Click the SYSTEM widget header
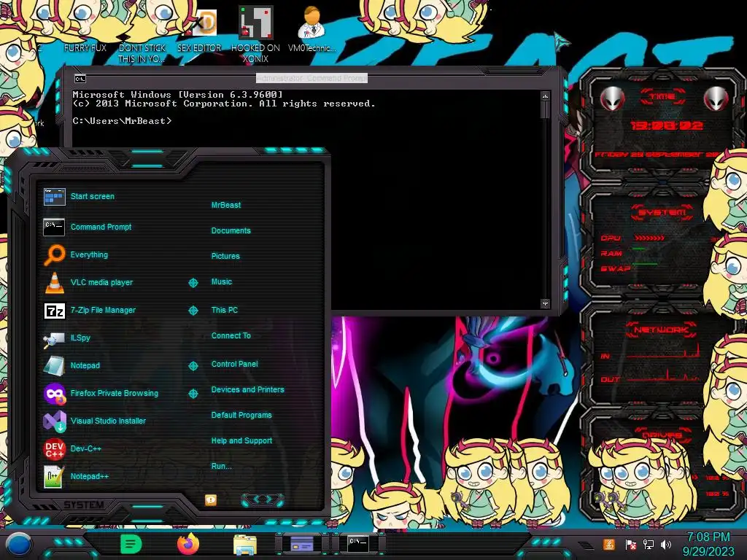This screenshot has width=747, height=560. pyautogui.click(x=662, y=212)
